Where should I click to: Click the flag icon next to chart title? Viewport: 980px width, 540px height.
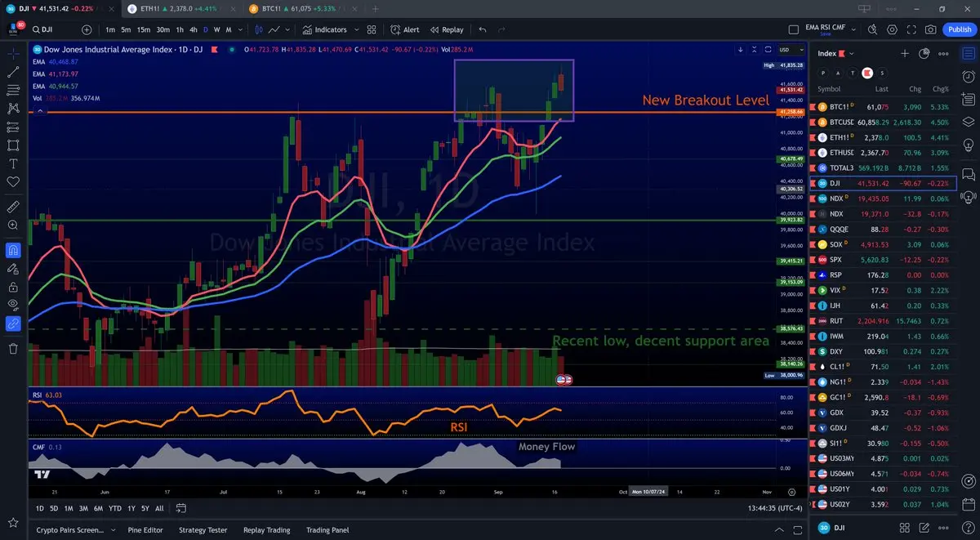pyautogui.click(x=215, y=50)
